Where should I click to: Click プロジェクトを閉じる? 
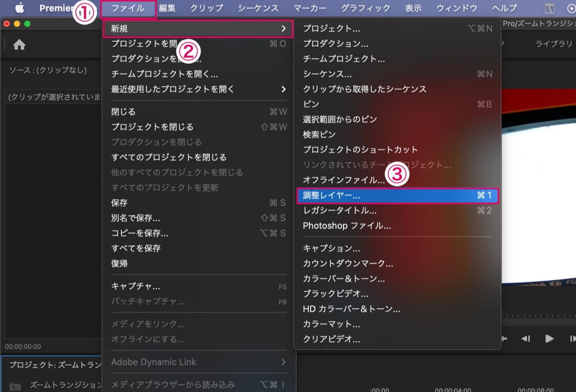(198, 127)
